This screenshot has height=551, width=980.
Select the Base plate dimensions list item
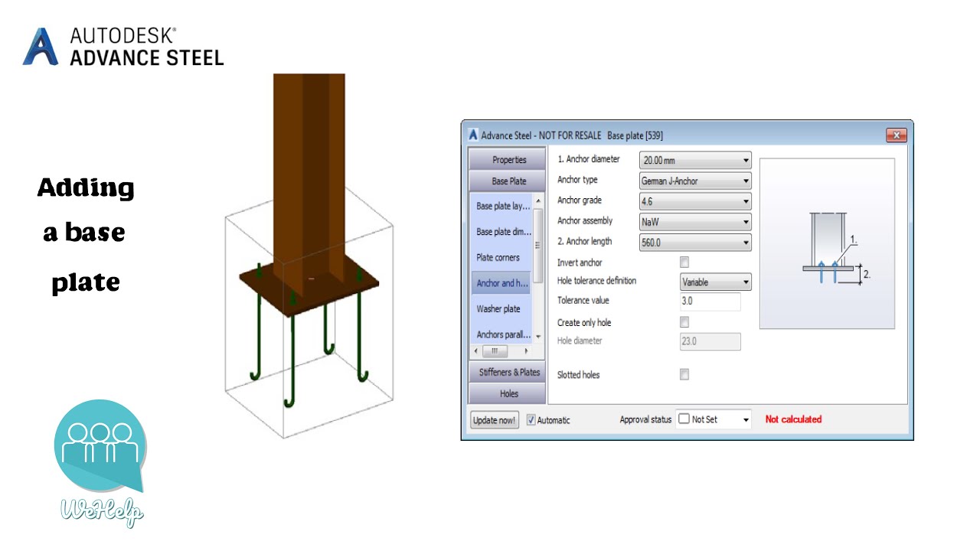coord(501,232)
